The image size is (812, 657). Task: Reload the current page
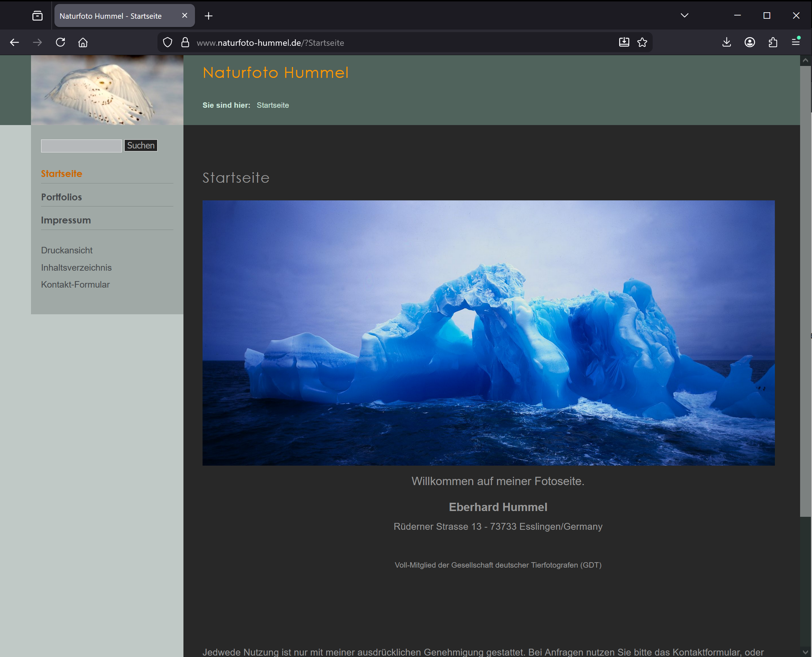[x=61, y=43]
